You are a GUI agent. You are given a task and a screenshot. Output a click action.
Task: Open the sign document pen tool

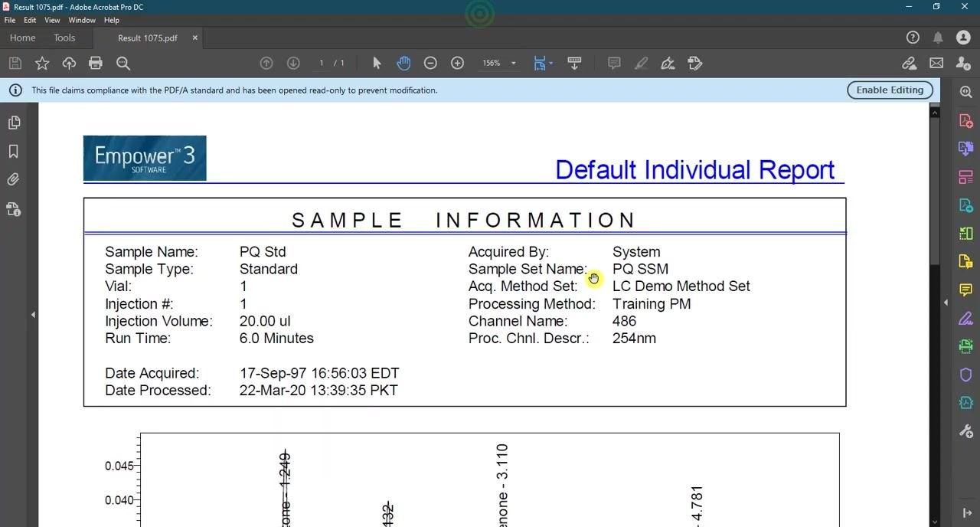click(x=668, y=63)
